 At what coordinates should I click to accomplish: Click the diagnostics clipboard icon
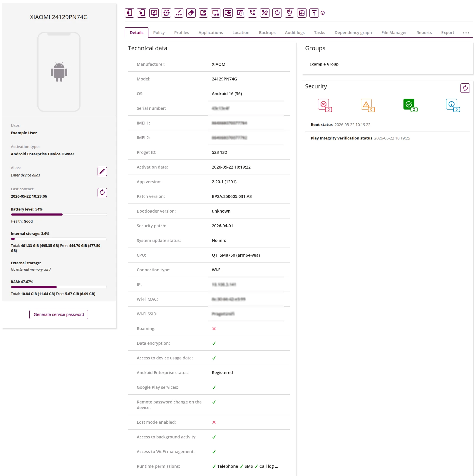302,13
